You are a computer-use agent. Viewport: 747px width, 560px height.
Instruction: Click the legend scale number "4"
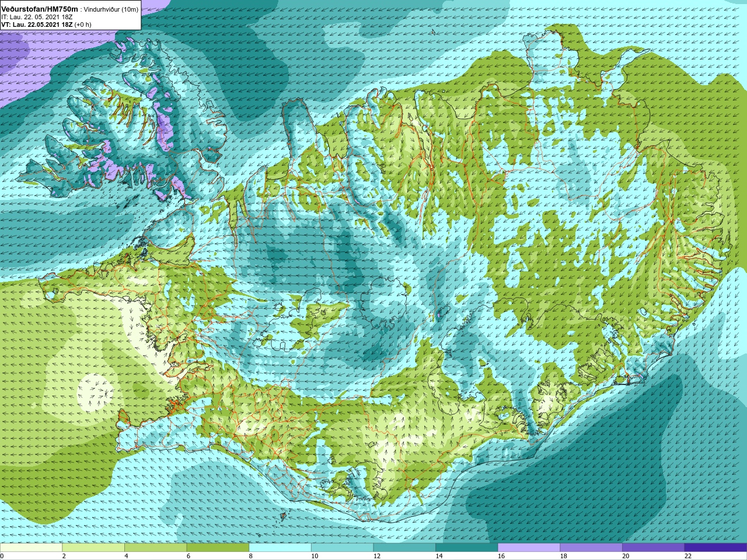click(x=127, y=556)
